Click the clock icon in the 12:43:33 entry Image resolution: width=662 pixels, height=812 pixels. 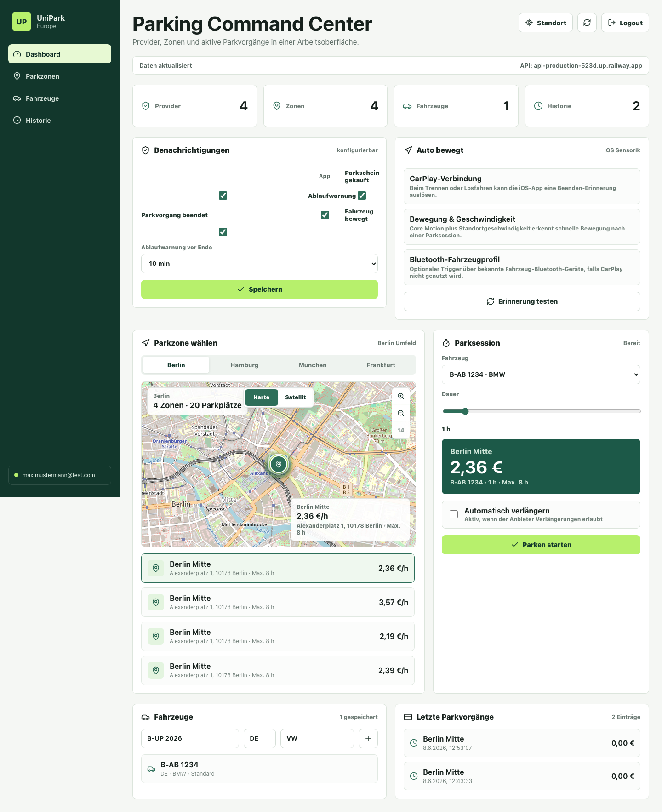tap(414, 776)
